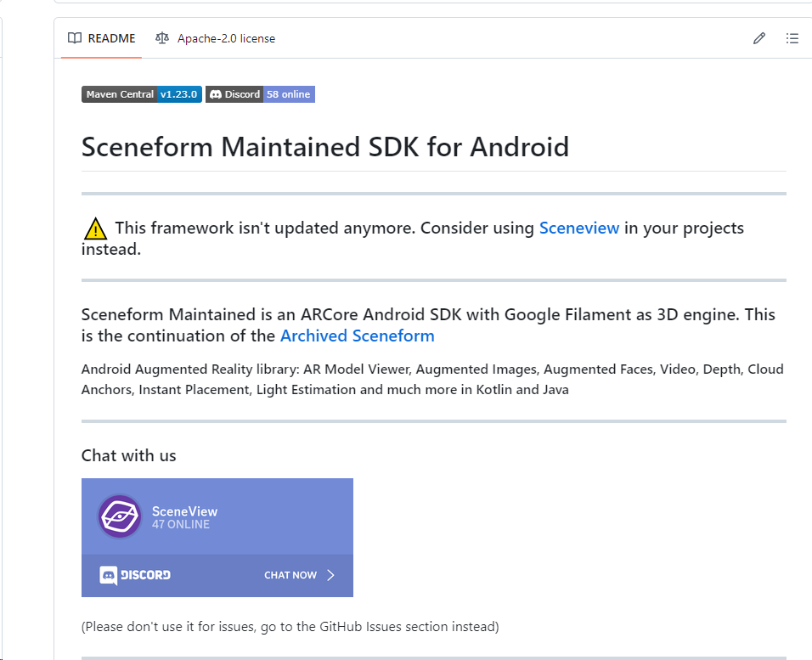
Task: Click the pencil edit README icon
Action: click(x=759, y=38)
